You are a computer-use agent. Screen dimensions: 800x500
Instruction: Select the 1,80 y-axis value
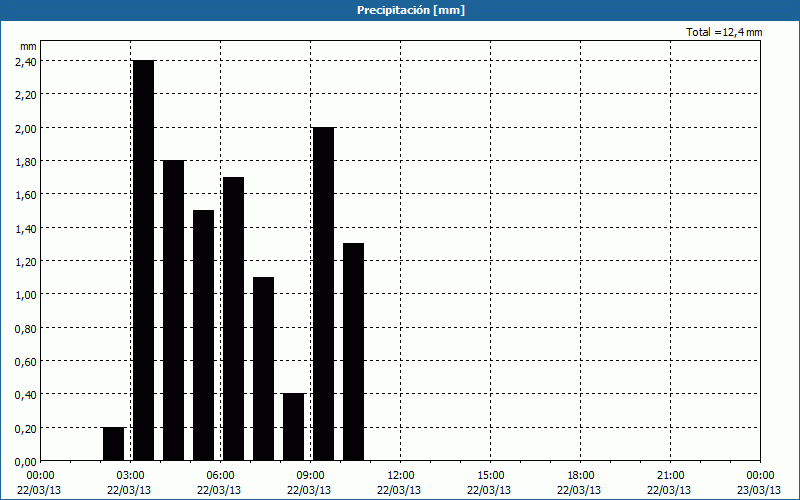coord(26,161)
